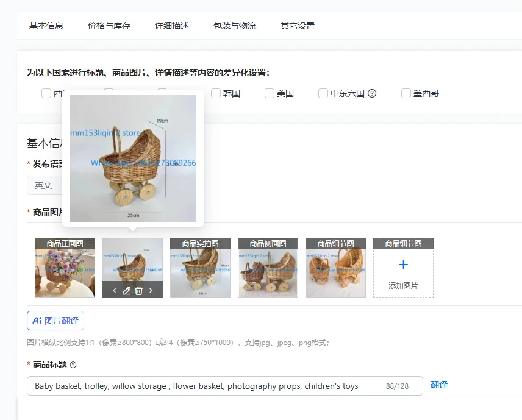Click the 88/128 character counter

pyautogui.click(x=397, y=386)
